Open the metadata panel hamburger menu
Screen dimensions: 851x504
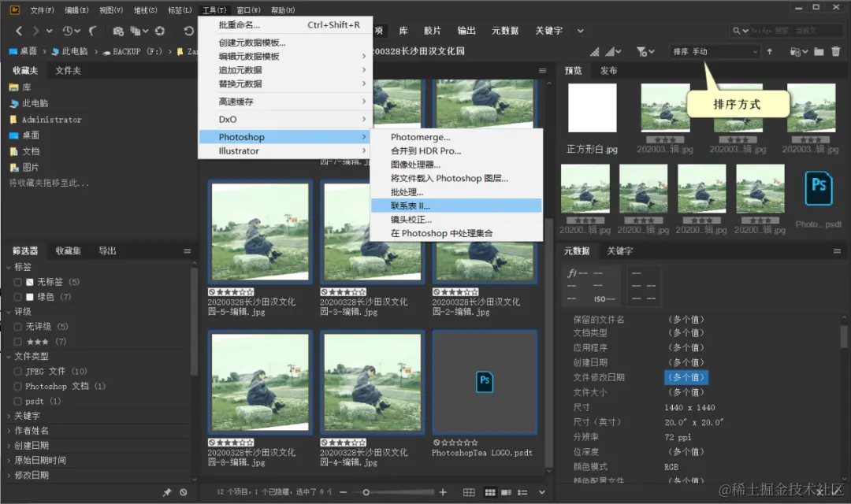click(837, 250)
